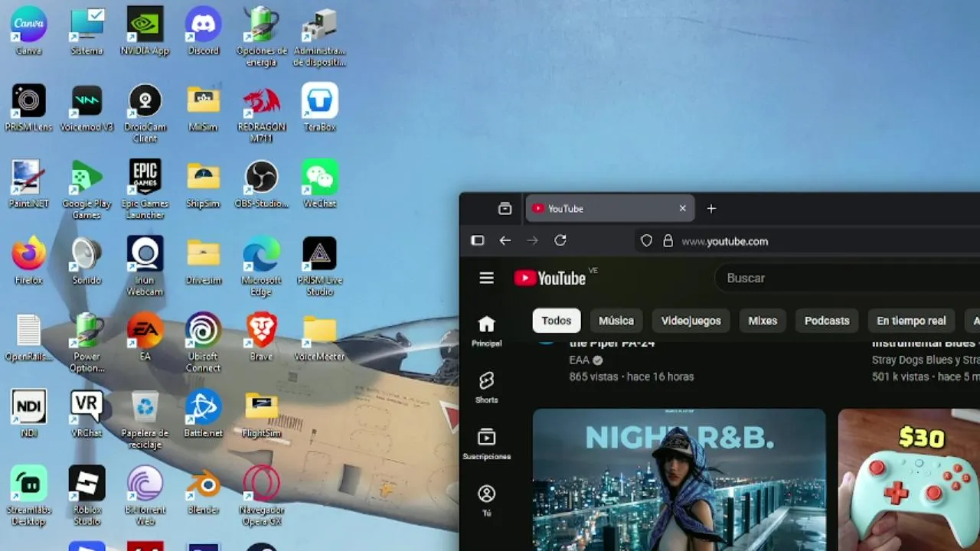
Task: Open TeraBox desktop icon
Action: tap(319, 108)
